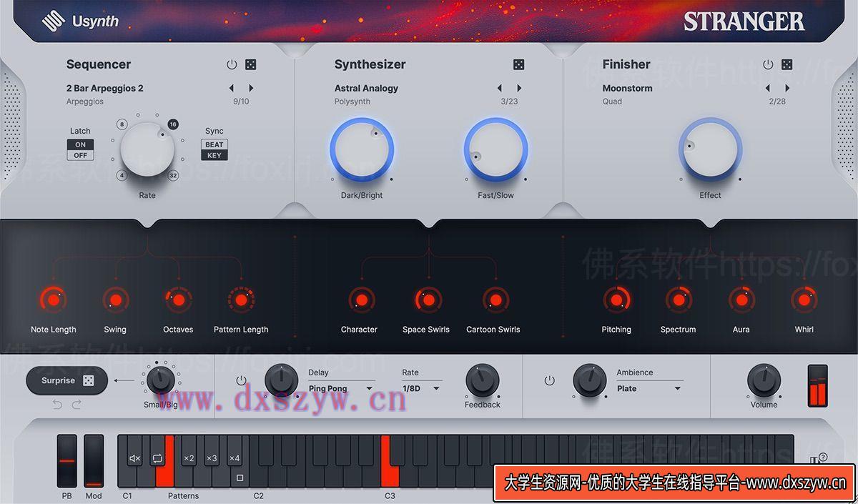The height and width of the screenshot is (504, 858).
Task: Go to previous Finisher preset
Action: [767, 89]
